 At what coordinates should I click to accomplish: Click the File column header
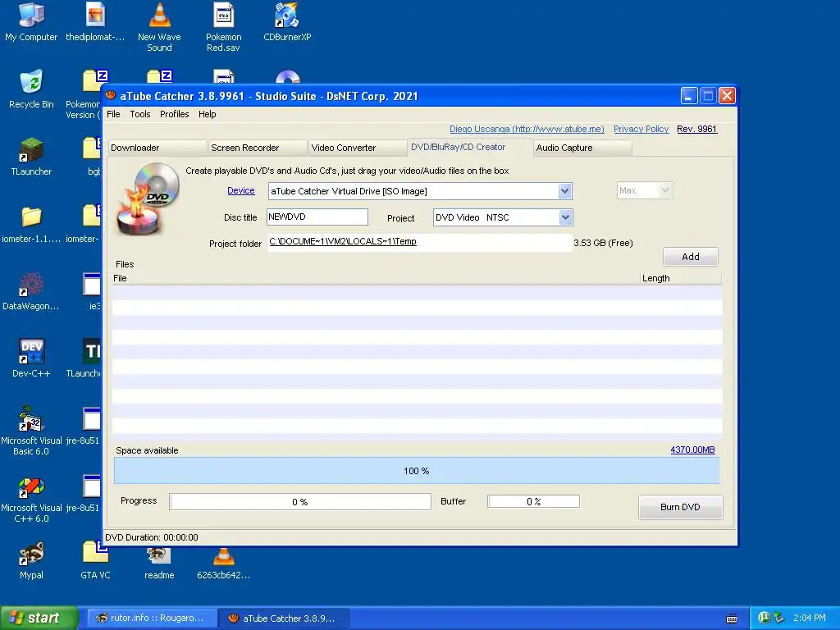point(376,278)
